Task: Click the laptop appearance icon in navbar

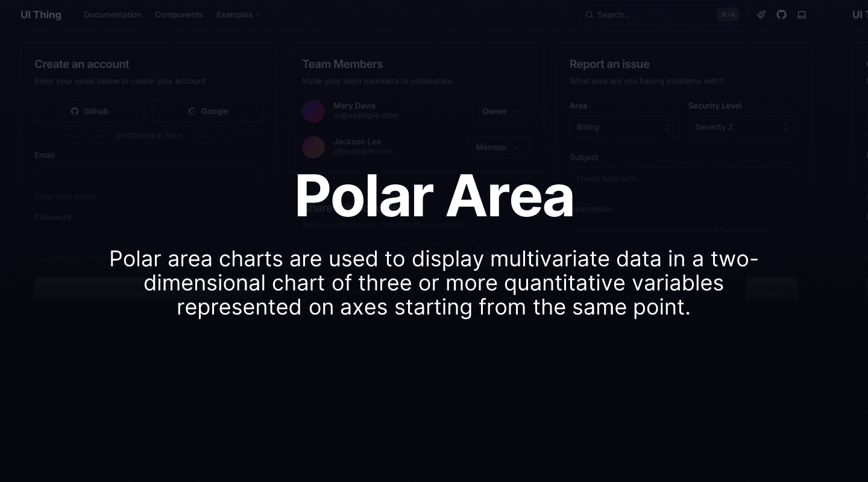Action: click(802, 14)
